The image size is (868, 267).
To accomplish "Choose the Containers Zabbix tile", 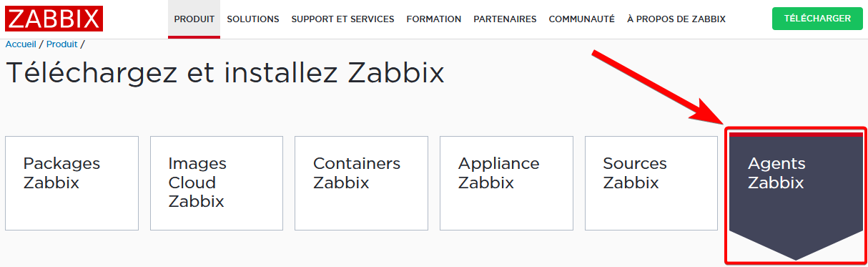I will point(361,183).
